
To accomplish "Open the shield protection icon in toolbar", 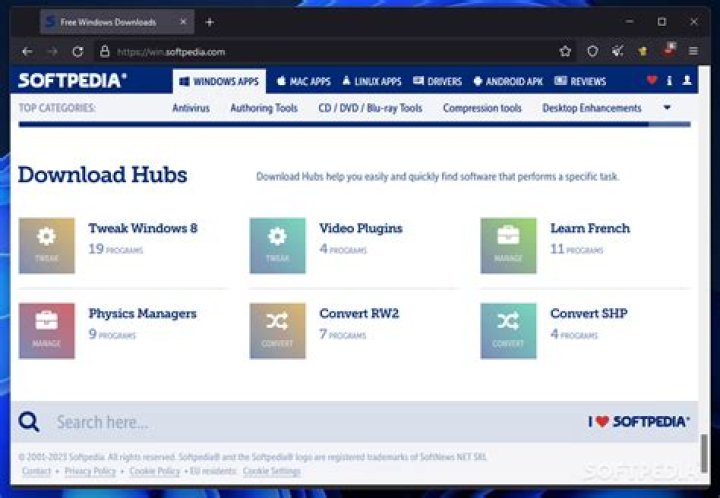I will [x=592, y=51].
